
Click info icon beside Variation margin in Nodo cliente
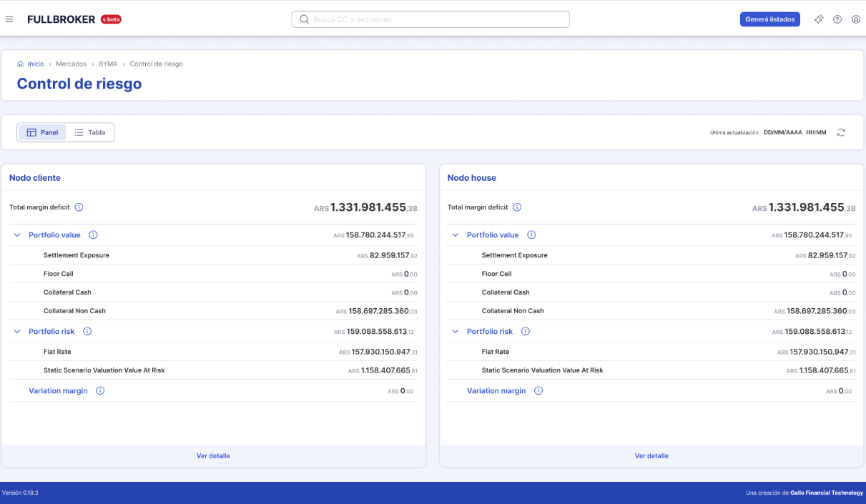click(x=100, y=391)
